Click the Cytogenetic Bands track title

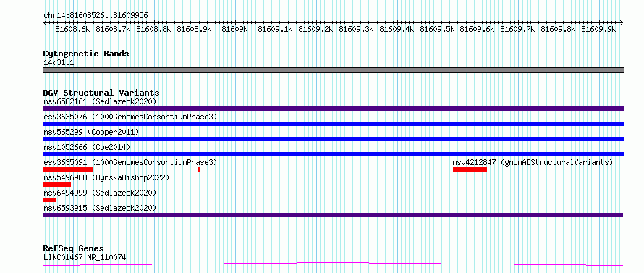pyautogui.click(x=86, y=54)
